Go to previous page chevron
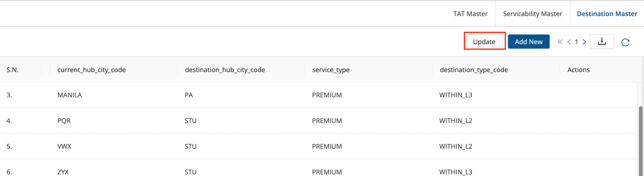The height and width of the screenshot is (176, 644). (x=569, y=42)
